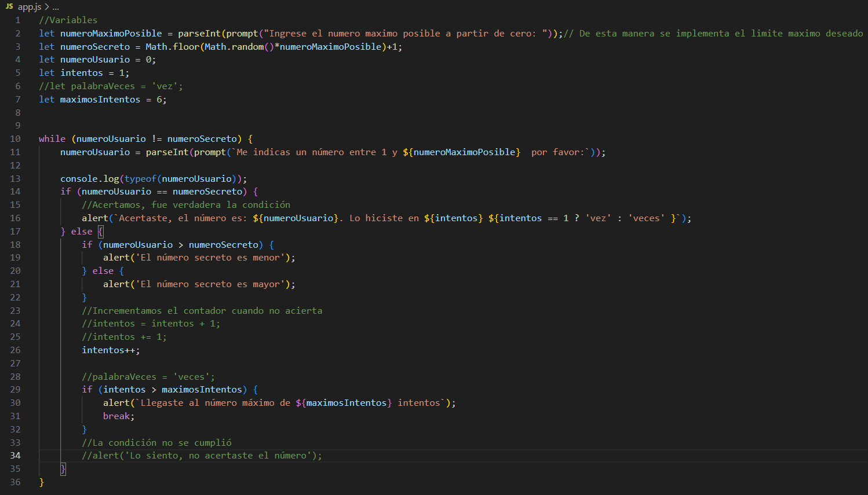Click the 'typeof' keyword on line 13
Screen dimensions: 868x495
(x=140, y=179)
